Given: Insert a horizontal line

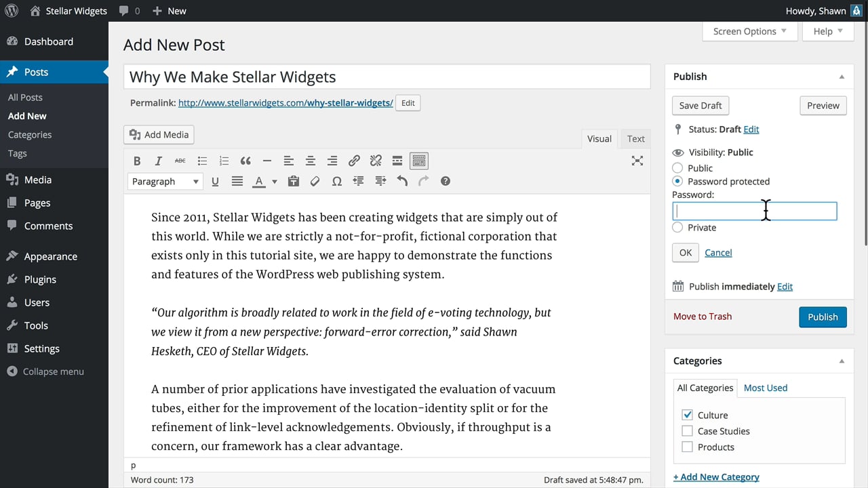Looking at the screenshot, I should (267, 161).
